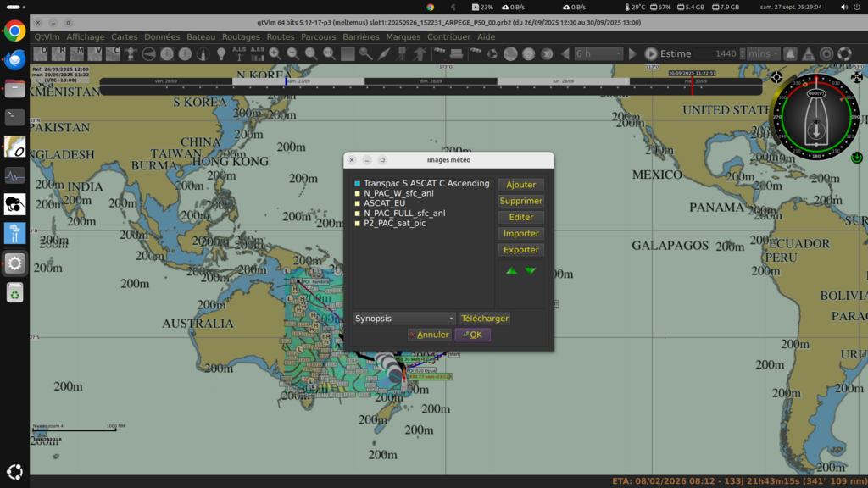
Task: Toggle the P2_PAC_sat_pic checkbox
Action: pos(358,224)
